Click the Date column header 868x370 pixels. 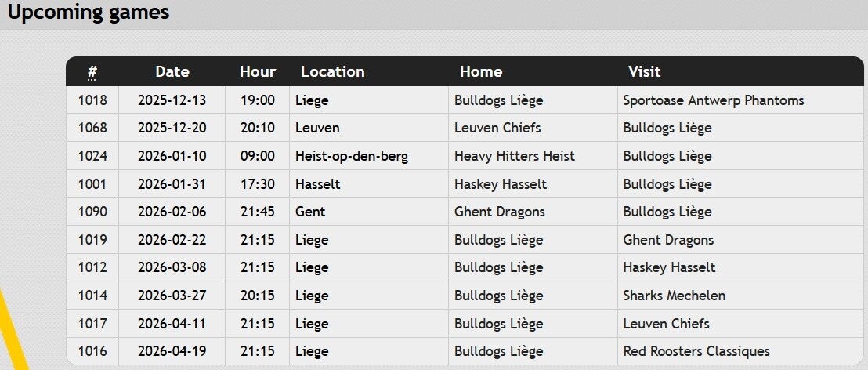[x=172, y=71]
